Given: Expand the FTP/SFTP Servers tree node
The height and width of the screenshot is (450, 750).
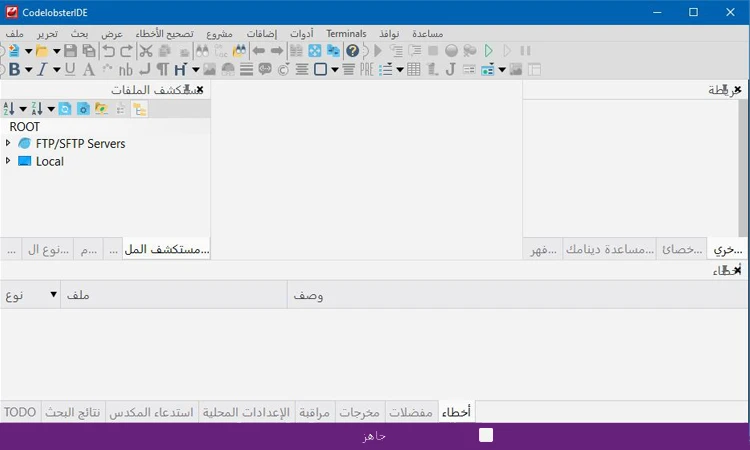Looking at the screenshot, I should pyautogui.click(x=8, y=143).
